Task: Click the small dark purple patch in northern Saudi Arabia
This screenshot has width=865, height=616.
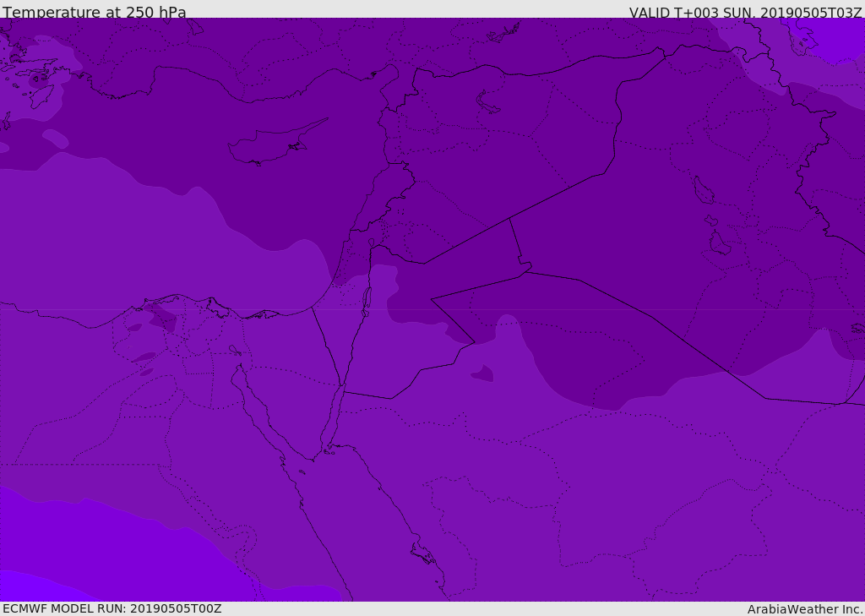Action: click(x=483, y=373)
